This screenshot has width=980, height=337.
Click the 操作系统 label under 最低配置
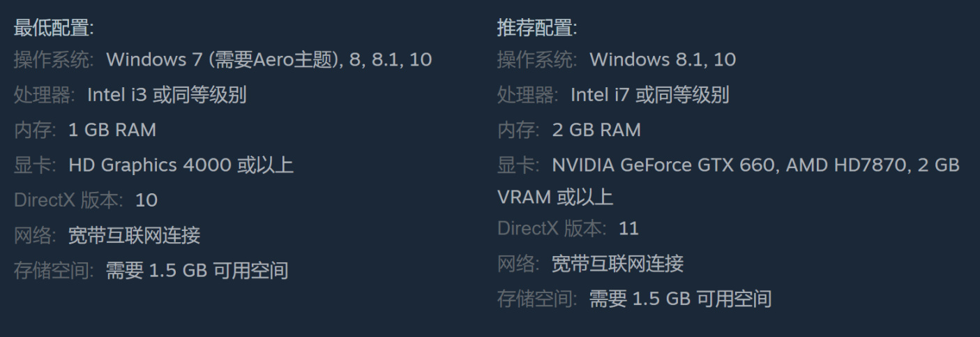pyautogui.click(x=53, y=60)
